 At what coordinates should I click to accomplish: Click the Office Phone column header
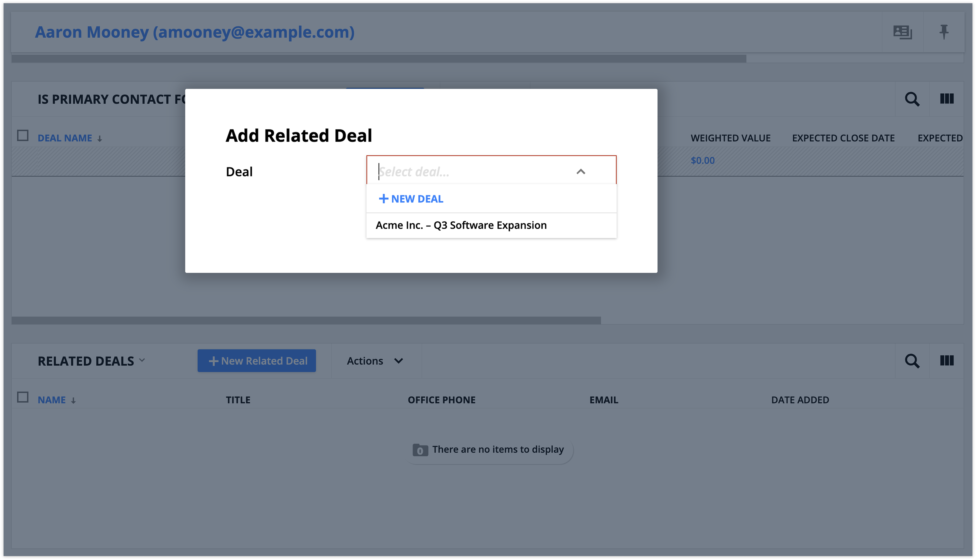pyautogui.click(x=441, y=400)
